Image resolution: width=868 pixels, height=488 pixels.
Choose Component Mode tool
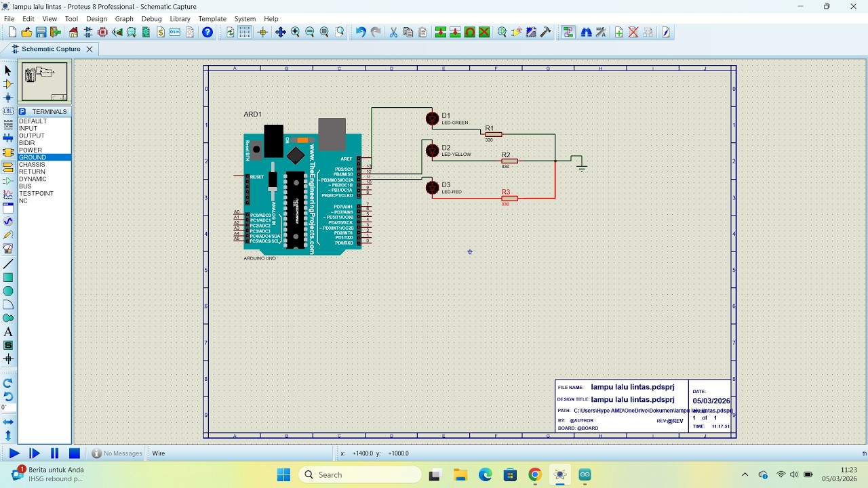coord(8,84)
